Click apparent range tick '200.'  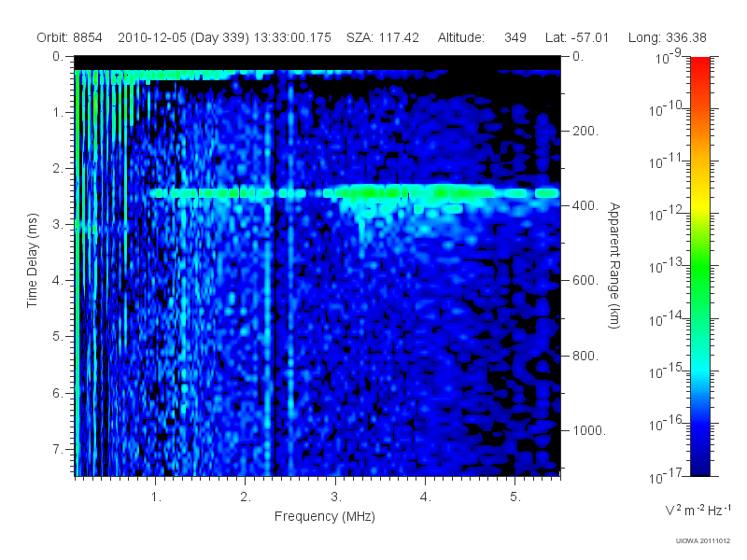tap(585, 131)
